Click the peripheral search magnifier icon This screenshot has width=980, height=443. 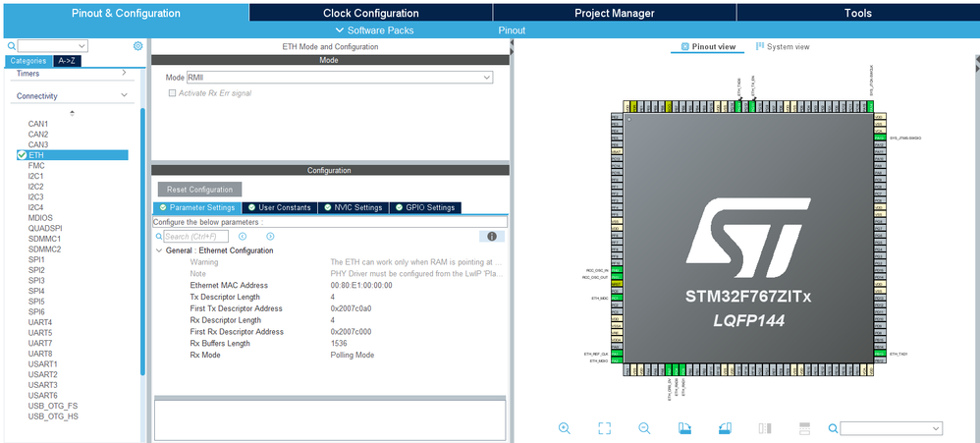tap(11, 46)
